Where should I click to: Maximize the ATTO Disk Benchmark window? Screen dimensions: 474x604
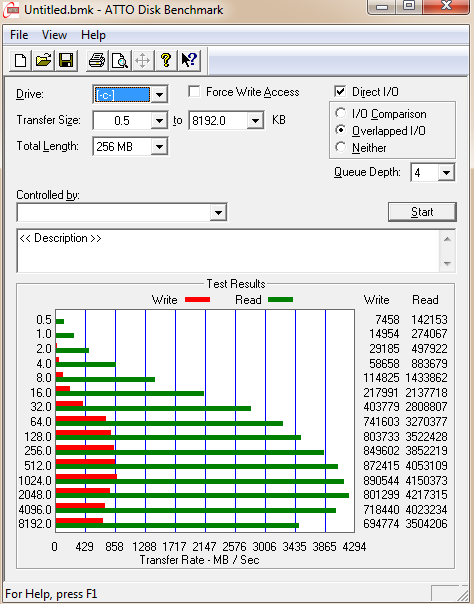point(409,7)
